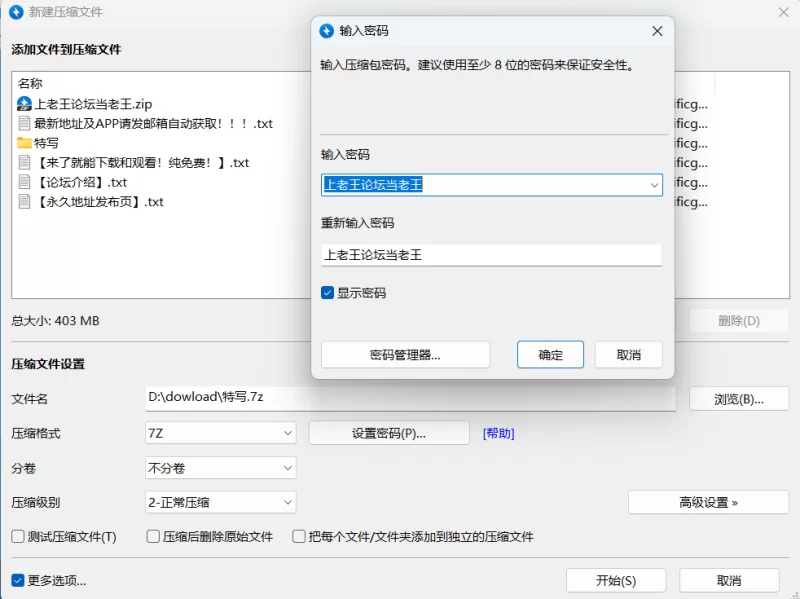Click the file icon of 【永久地址发布页】.txt
Image resolution: width=800 pixels, height=599 pixels.
pos(24,202)
